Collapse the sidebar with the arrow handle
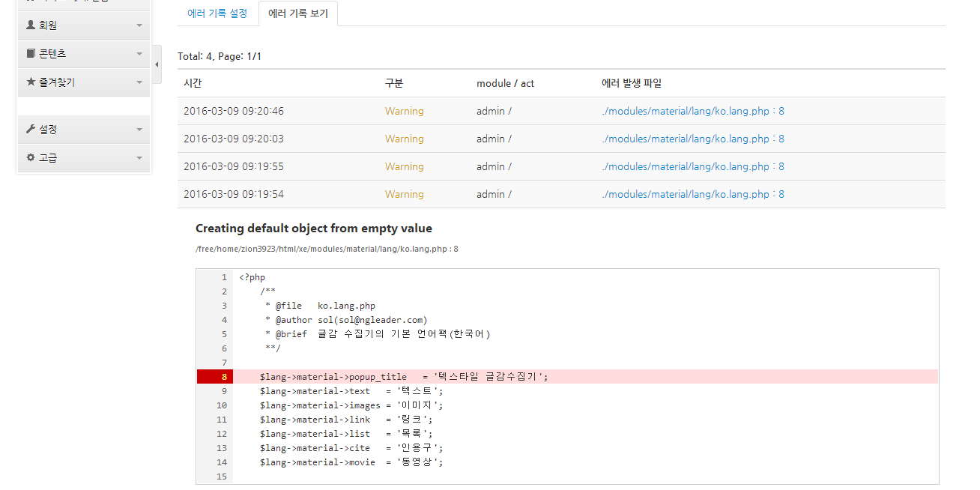The height and width of the screenshot is (490, 980). coord(157,65)
